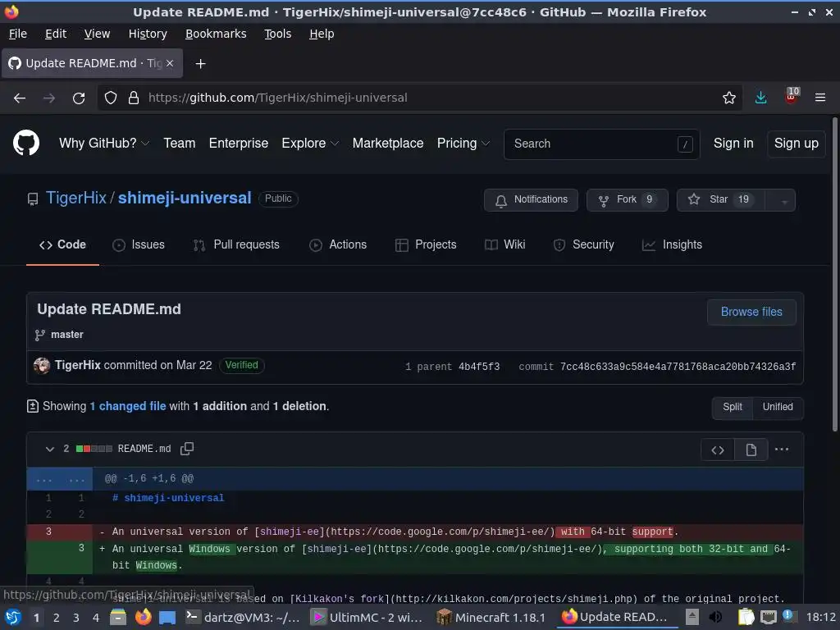Expand hidden diff lines above hunk
This screenshot has height=630, width=840.
point(59,479)
